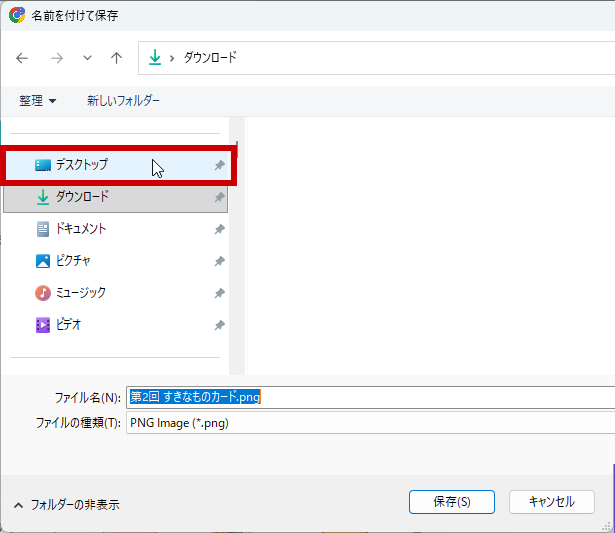Select デスクトップ in the sidebar
Viewport: 615px width, 533px height.
(x=118, y=165)
